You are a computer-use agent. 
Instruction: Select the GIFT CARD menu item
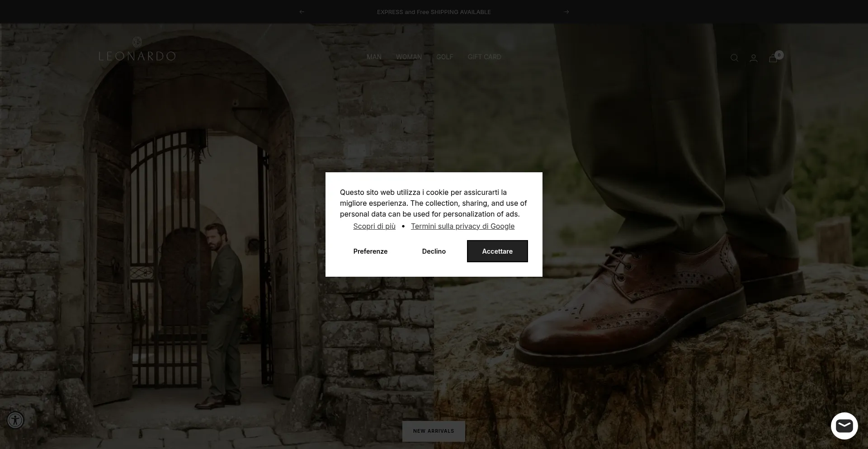(484, 57)
